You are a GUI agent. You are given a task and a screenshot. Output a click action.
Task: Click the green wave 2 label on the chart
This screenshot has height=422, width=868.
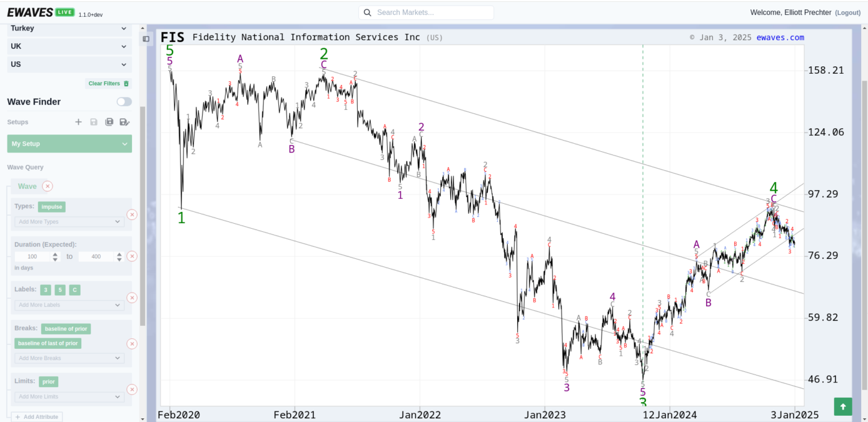click(x=324, y=55)
